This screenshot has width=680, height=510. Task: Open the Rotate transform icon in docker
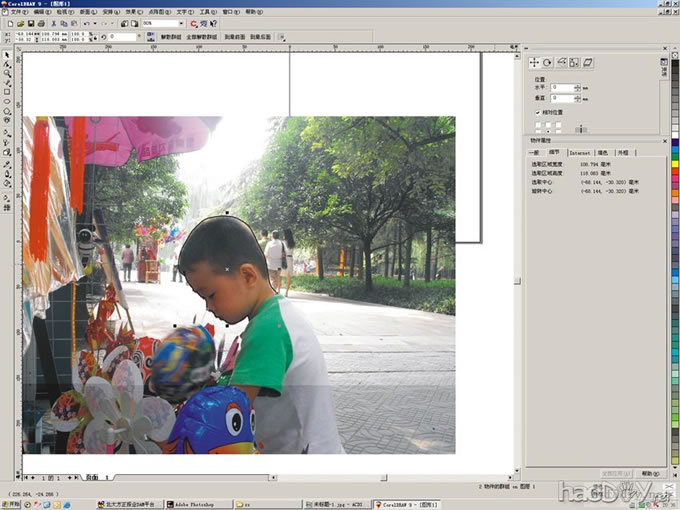pos(548,62)
